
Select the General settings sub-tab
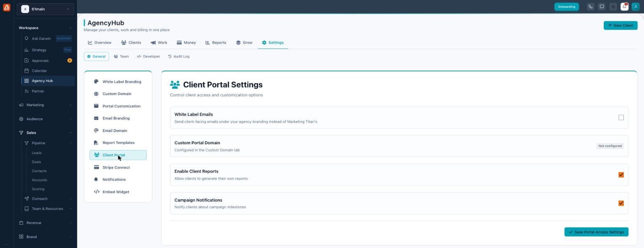click(x=96, y=57)
